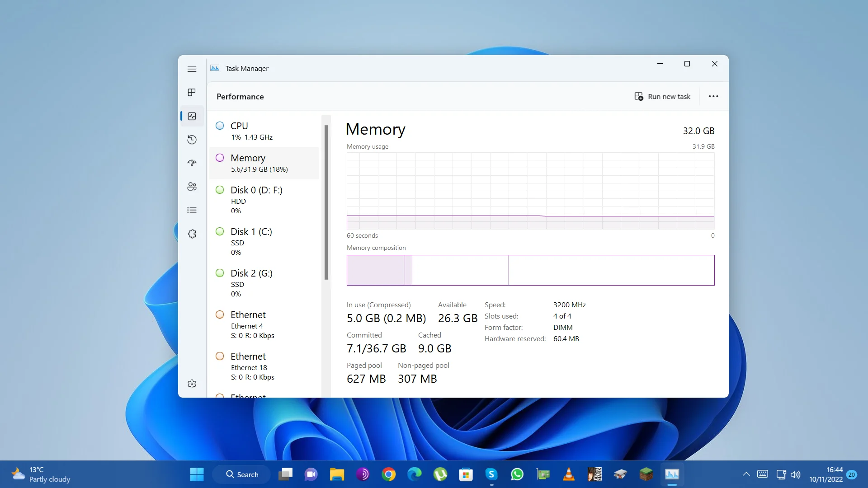Screen dimensions: 868x488
Task: Open the Details page list icon
Action: [192, 210]
